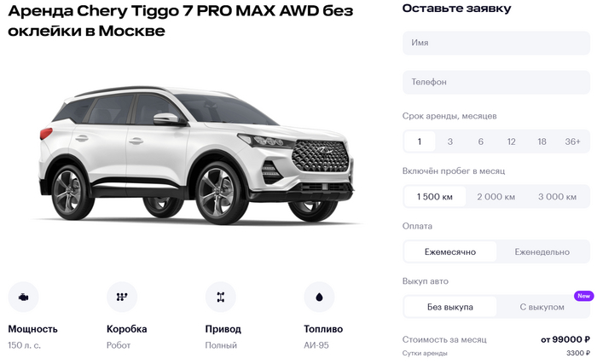Click the engine power icon
The image size is (597, 364).
(23, 297)
